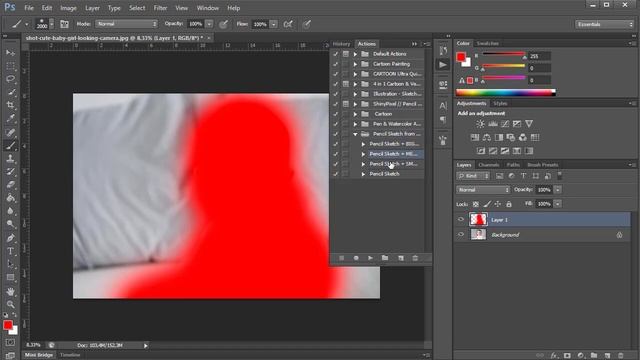Select the Zoom tool
Image resolution: width=640 pixels, height=360 pixels.
coord(11,304)
